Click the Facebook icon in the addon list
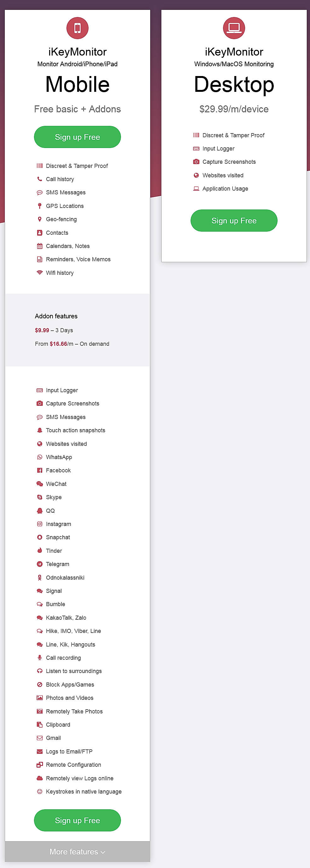Screen dimensions: 310x868 pyautogui.click(x=39, y=470)
